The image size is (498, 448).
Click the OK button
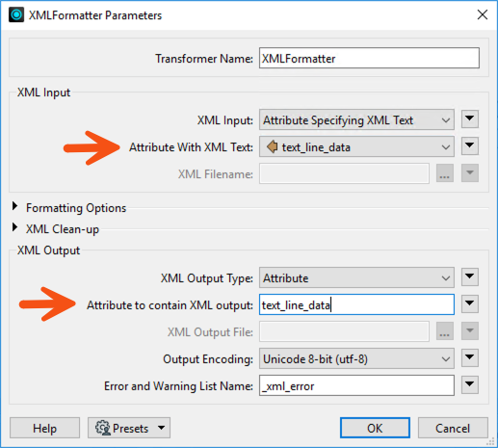point(375,428)
